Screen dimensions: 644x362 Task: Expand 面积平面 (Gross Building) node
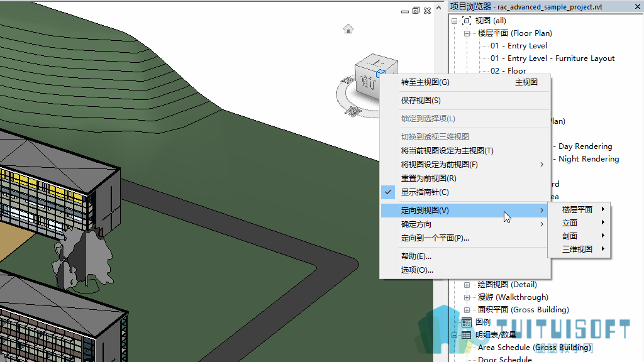click(467, 310)
